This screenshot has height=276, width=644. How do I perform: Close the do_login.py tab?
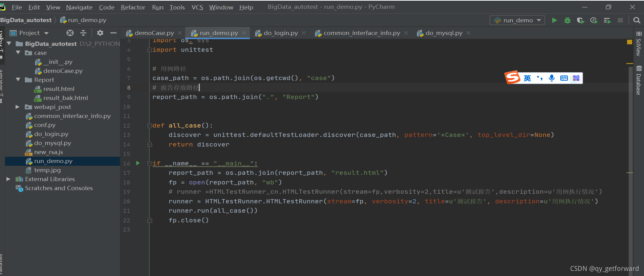304,33
